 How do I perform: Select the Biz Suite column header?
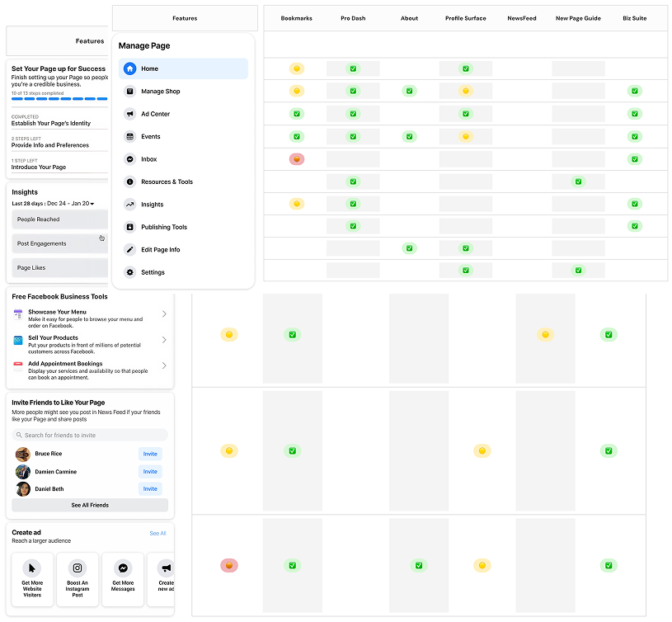tap(635, 18)
